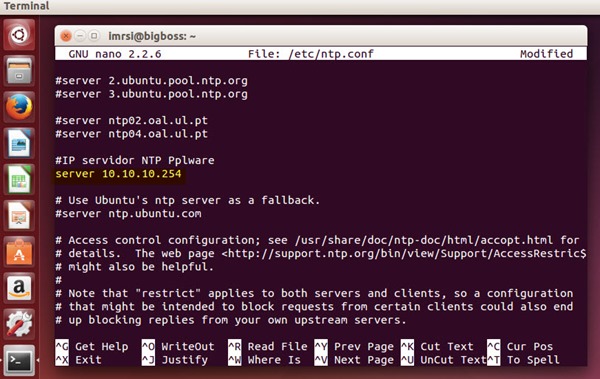Open Ubuntu Software Center icon

19,252
